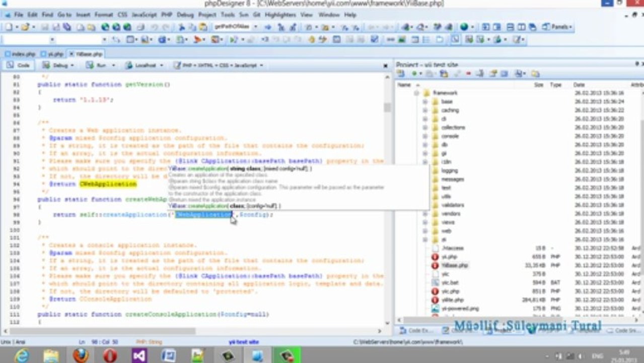
Task: Open the PHP menu
Action: 166,15
